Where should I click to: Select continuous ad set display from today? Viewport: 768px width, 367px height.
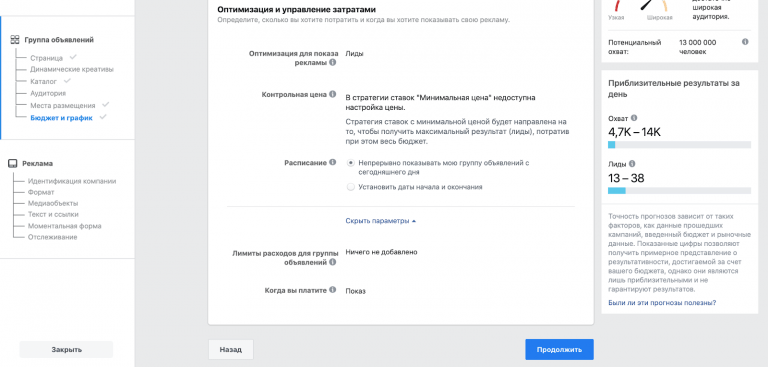(351, 162)
